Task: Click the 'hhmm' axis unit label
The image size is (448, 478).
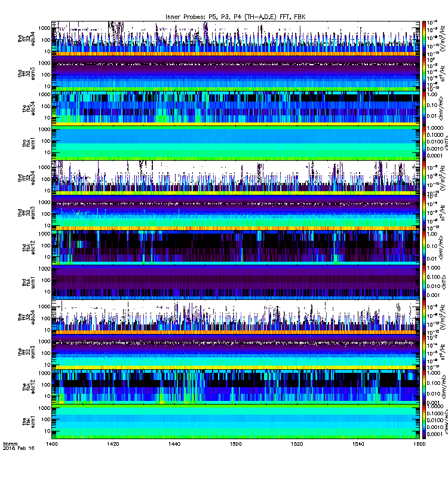Action: point(10,444)
